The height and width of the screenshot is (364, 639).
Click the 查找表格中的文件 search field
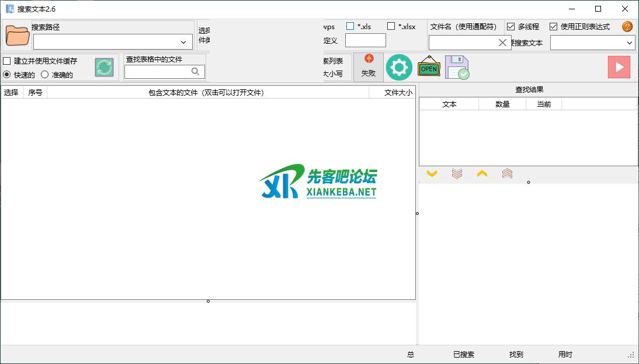(158, 71)
